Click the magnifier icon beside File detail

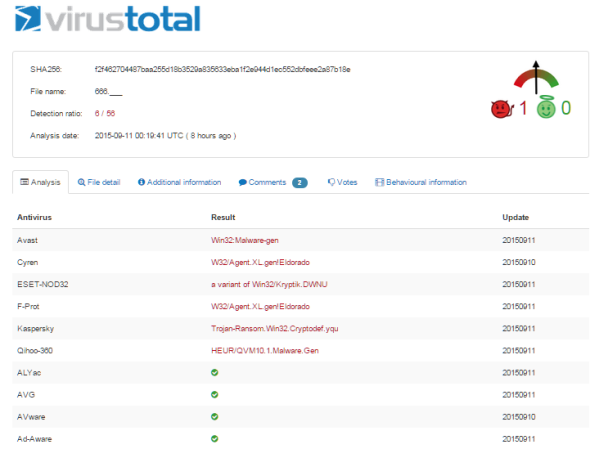click(x=81, y=182)
